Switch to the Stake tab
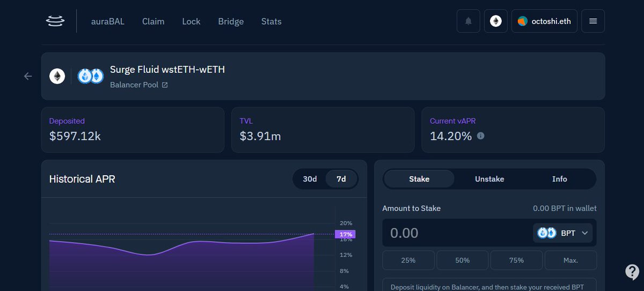Image resolution: width=644 pixels, height=291 pixels. click(419, 179)
